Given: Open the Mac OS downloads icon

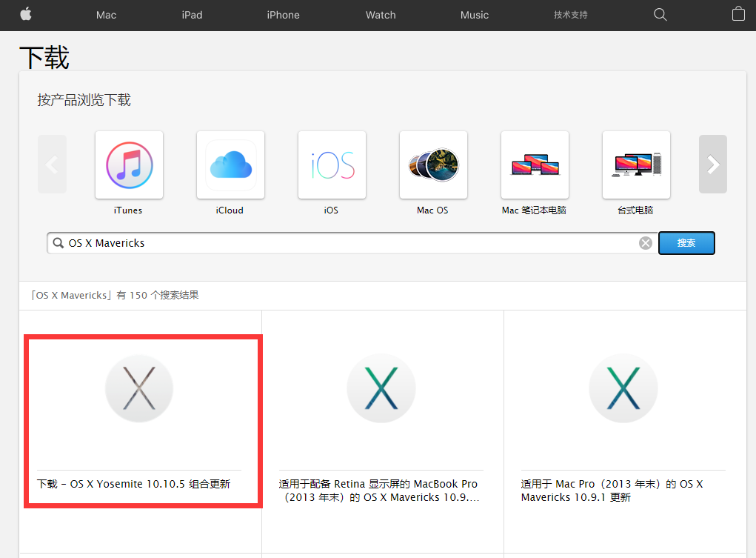Looking at the screenshot, I should (x=433, y=165).
